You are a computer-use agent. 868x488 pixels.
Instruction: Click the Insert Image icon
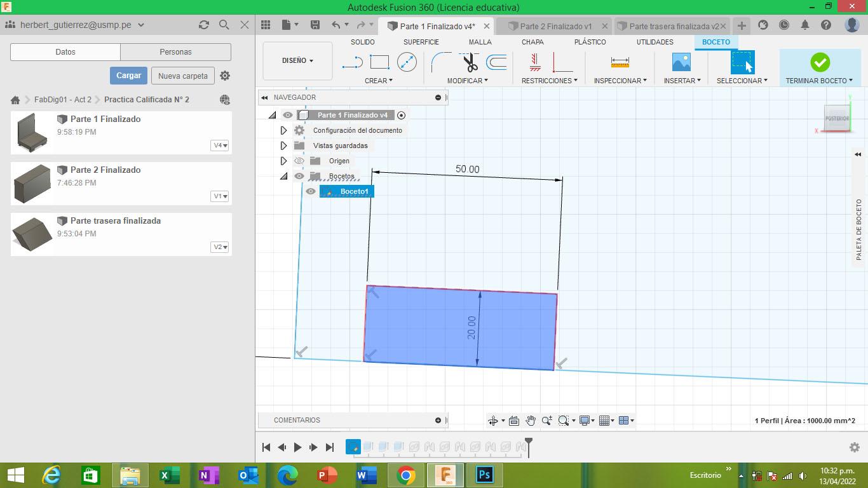click(x=681, y=62)
